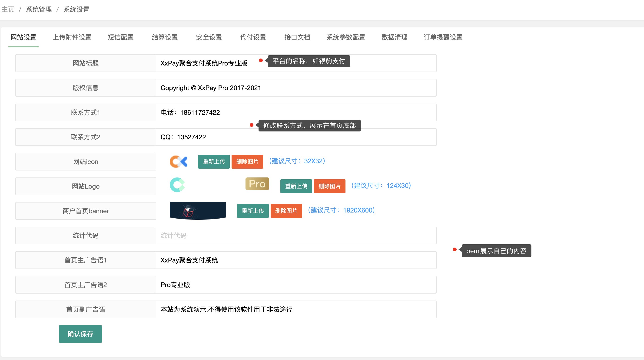Re-upload the merchant homepage banner

click(252, 211)
